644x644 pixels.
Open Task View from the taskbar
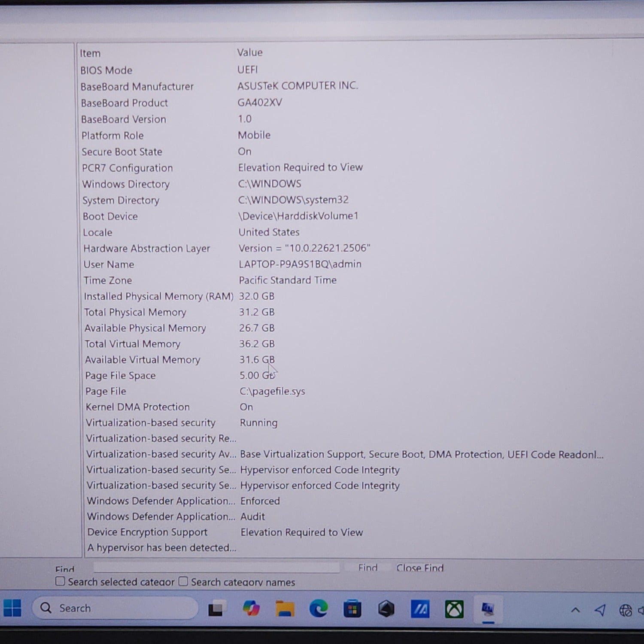pyautogui.click(x=216, y=609)
